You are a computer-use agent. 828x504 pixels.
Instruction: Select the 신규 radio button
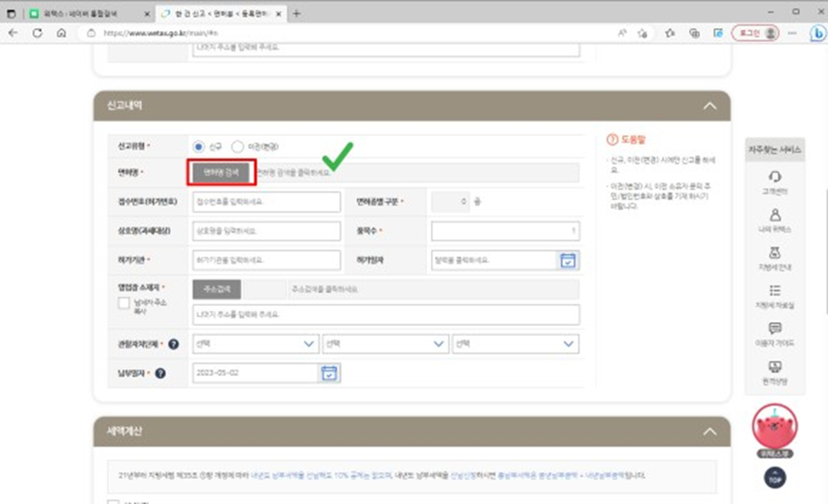click(199, 146)
